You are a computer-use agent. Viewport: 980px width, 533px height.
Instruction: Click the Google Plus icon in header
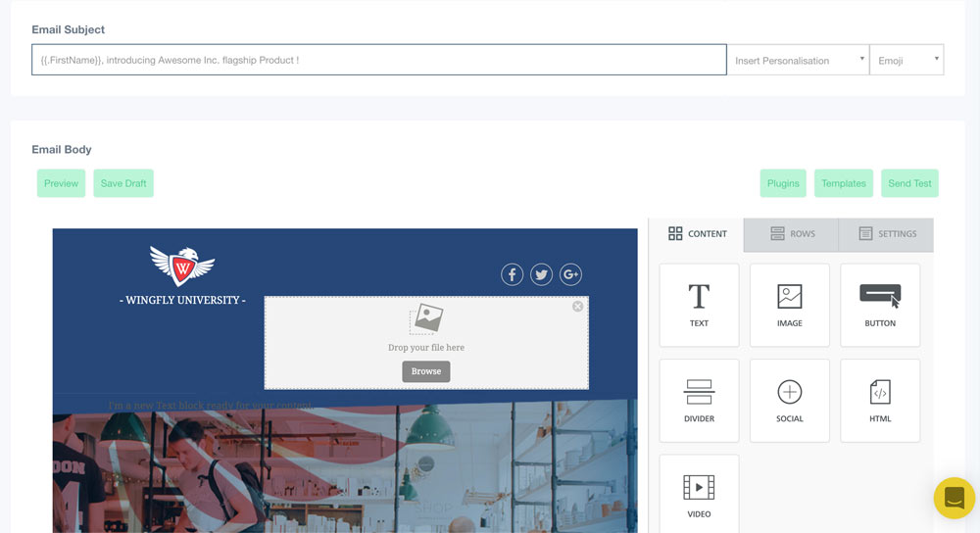pyautogui.click(x=570, y=274)
